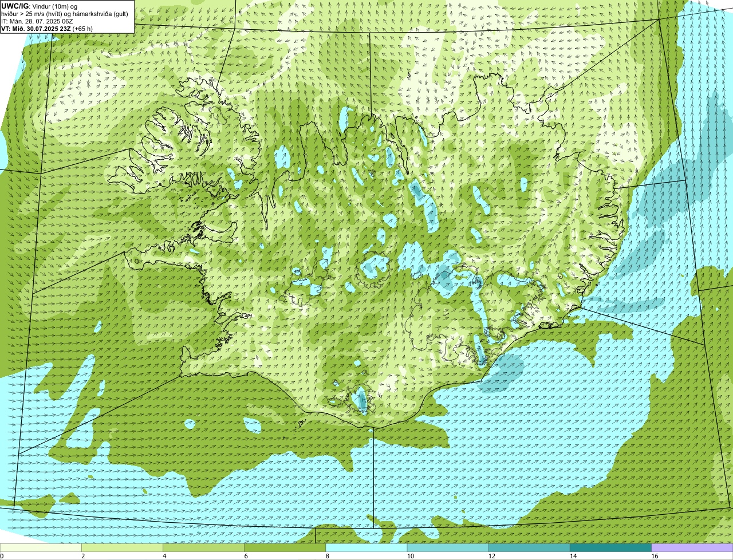Click the '2' tick label on the color scale

click(x=83, y=556)
